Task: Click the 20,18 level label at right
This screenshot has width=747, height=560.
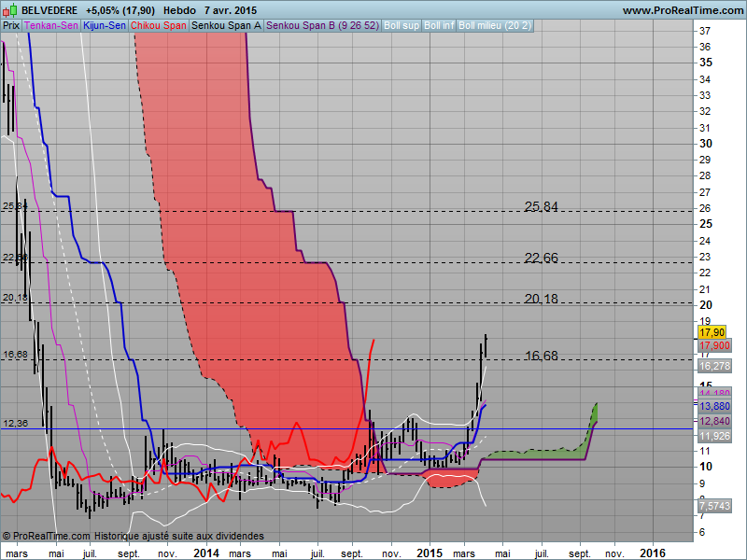Action: pos(541,299)
